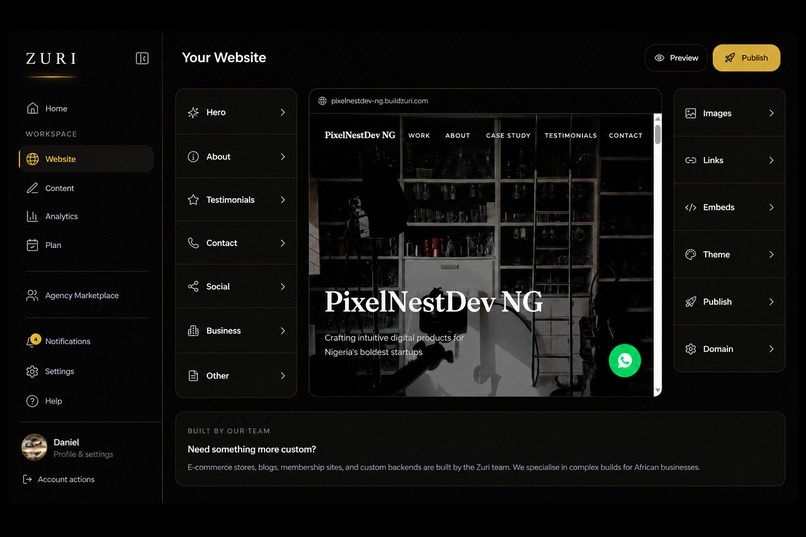Expand the Images panel chevron
806x537 pixels.
point(771,113)
